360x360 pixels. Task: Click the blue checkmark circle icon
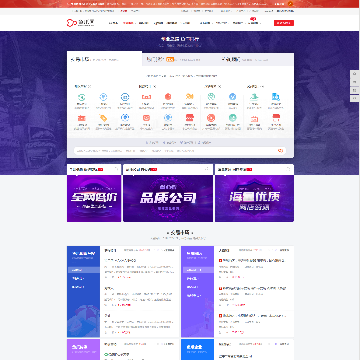click(232, 97)
